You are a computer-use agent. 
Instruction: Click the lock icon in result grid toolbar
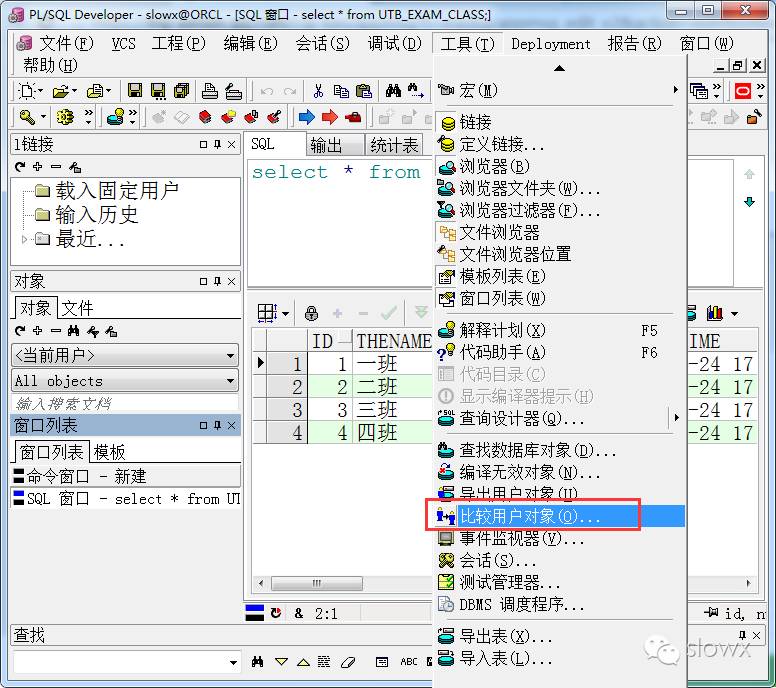click(x=311, y=313)
